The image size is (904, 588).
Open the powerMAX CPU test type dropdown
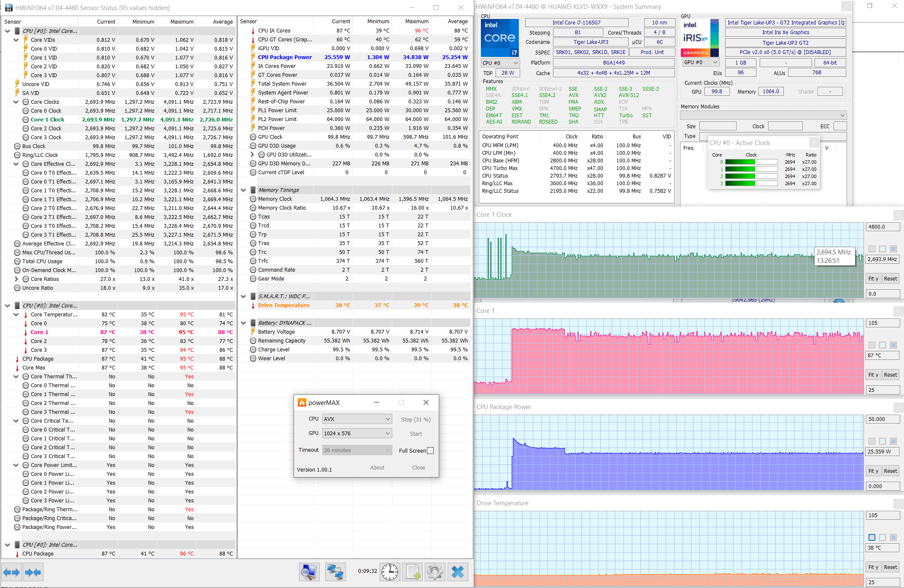tap(357, 419)
